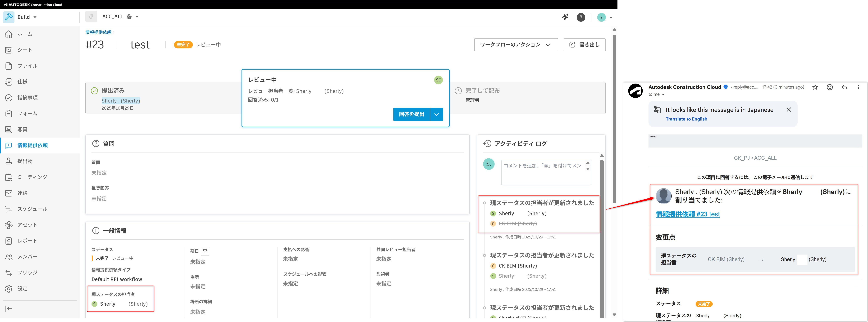Screen dimensions: 868x322
Task: Open 仕様 in the sidebar
Action: click(22, 81)
